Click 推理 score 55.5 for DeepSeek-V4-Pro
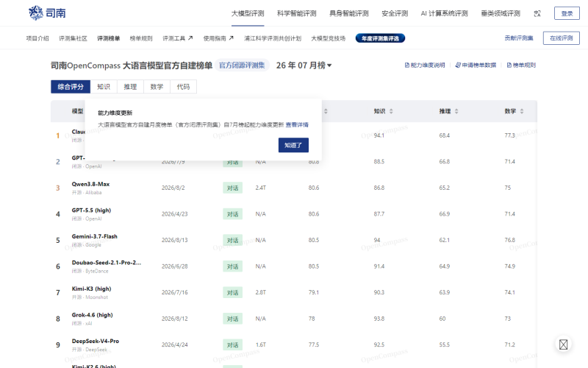Screen dimensions: 588x368 click(x=445, y=344)
